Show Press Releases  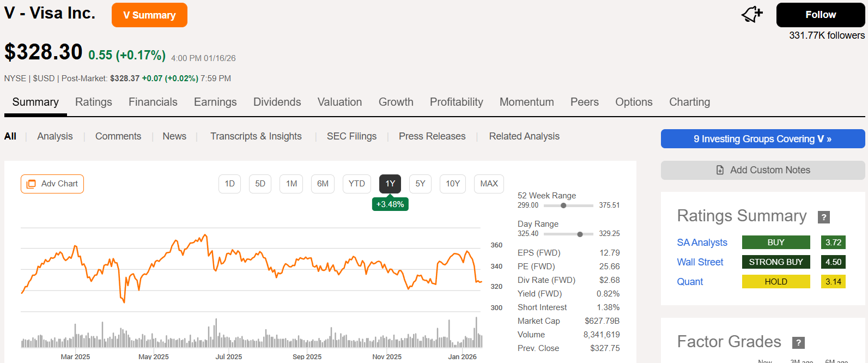point(432,136)
